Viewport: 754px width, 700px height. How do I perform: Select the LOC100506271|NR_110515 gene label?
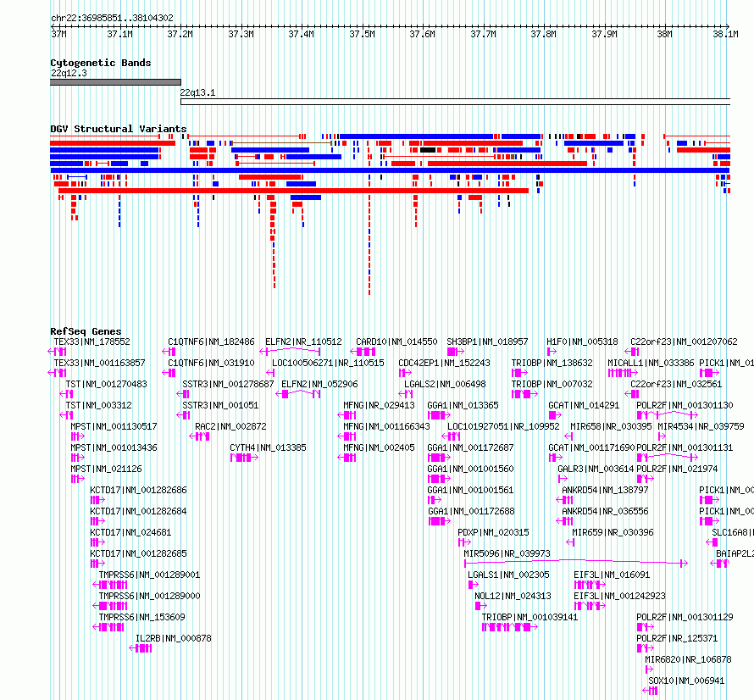328,363
